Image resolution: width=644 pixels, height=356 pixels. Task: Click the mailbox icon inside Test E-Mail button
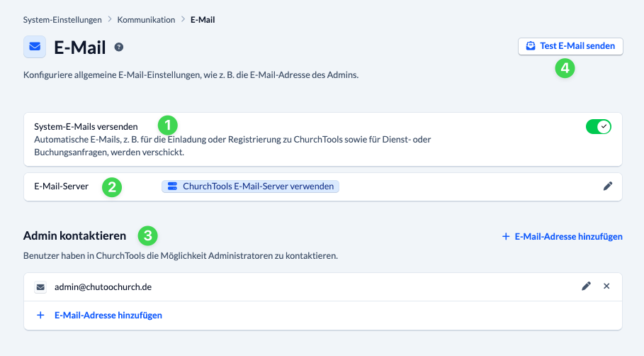click(x=531, y=46)
